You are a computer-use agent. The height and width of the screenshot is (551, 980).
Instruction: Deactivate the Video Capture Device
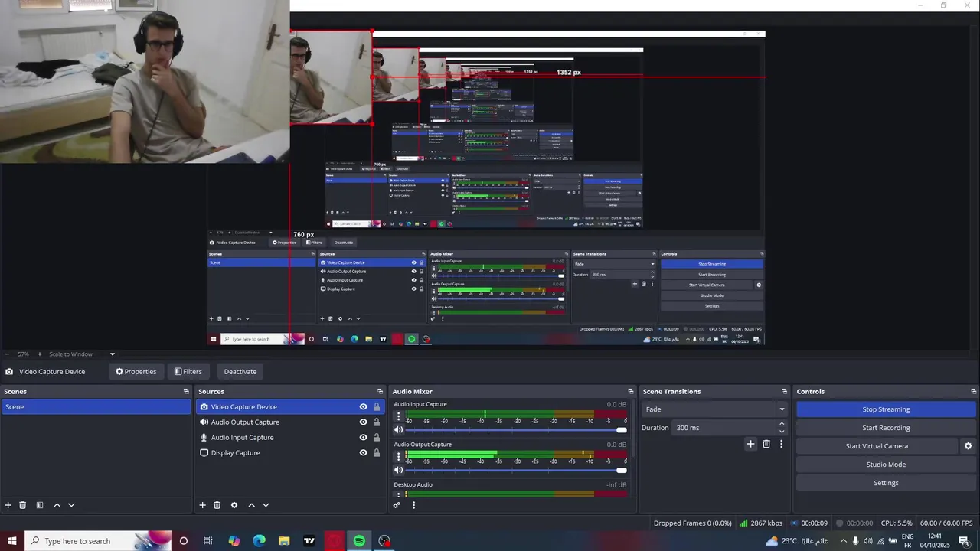(240, 372)
